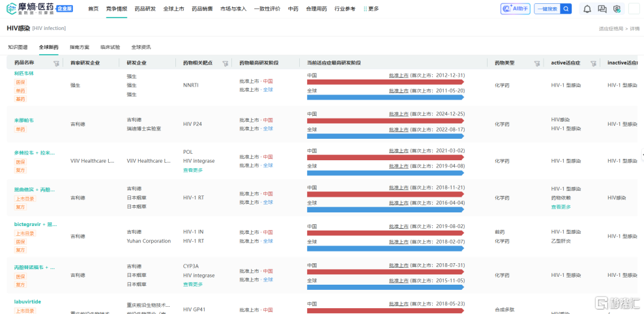Click the 研发企业 column header
644x314 pixels.
[x=137, y=63]
